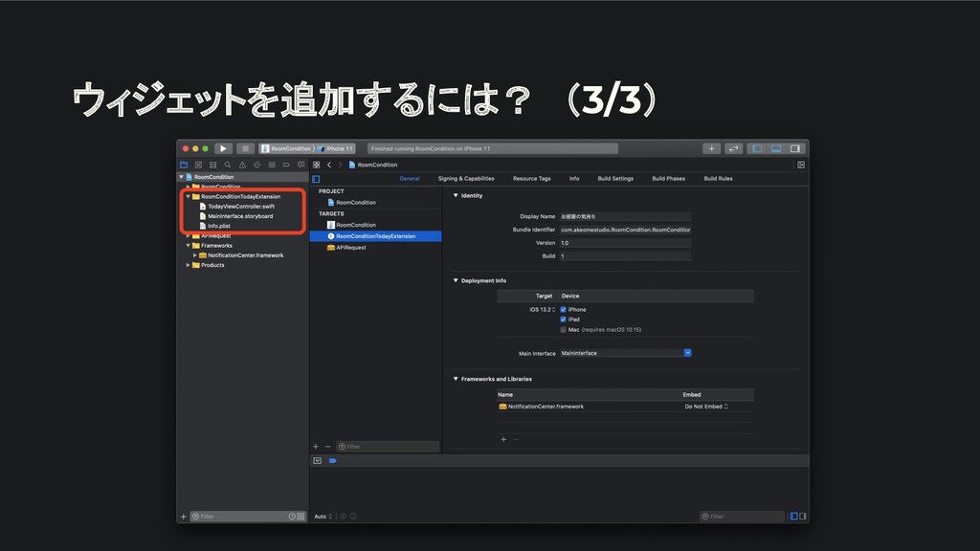This screenshot has width=980, height=551.
Task: Open the Symbol navigator
Action: pos(212,165)
